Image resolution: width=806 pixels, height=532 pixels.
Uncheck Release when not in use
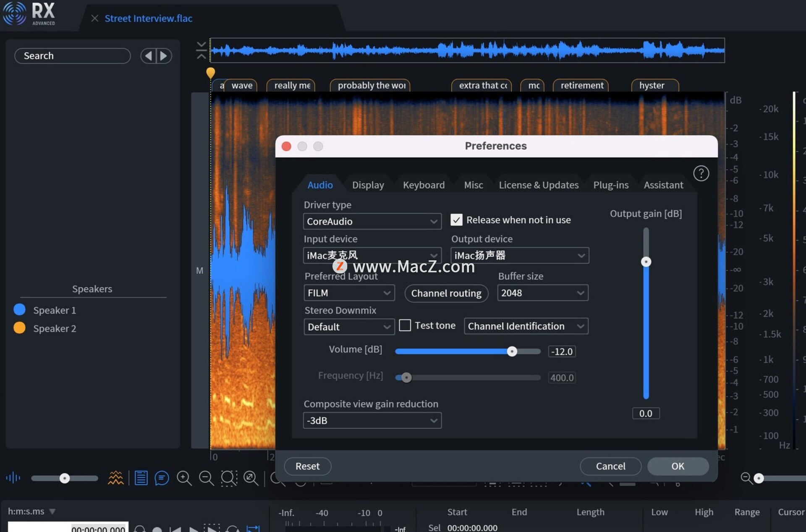click(456, 220)
